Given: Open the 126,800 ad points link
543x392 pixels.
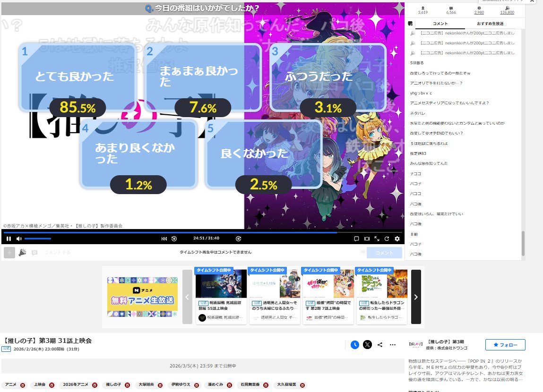Looking at the screenshot, I should point(507,12).
